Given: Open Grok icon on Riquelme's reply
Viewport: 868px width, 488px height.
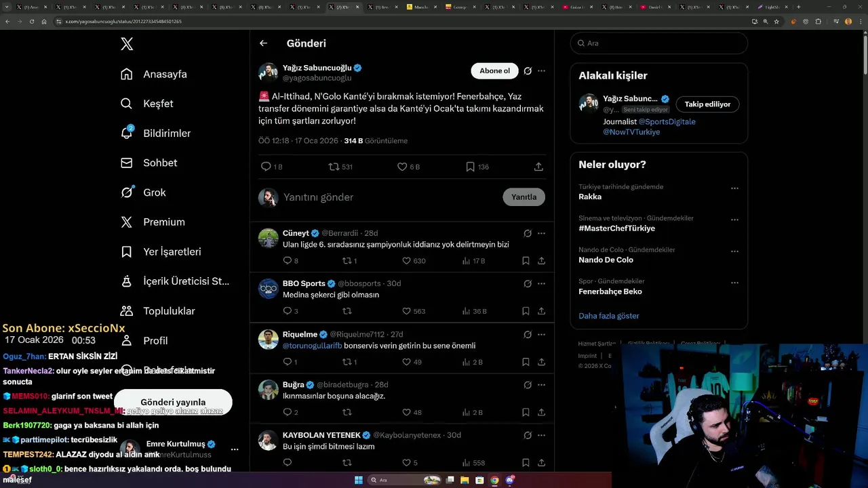Looking at the screenshot, I should 528,334.
